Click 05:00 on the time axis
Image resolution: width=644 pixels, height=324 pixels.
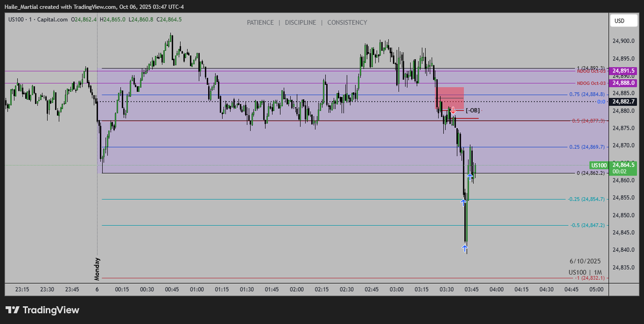596,289
